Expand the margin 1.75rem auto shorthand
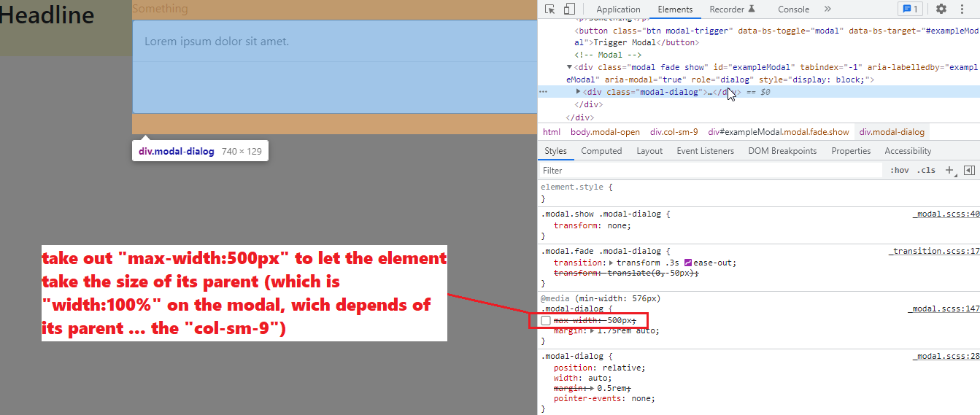 (593, 330)
